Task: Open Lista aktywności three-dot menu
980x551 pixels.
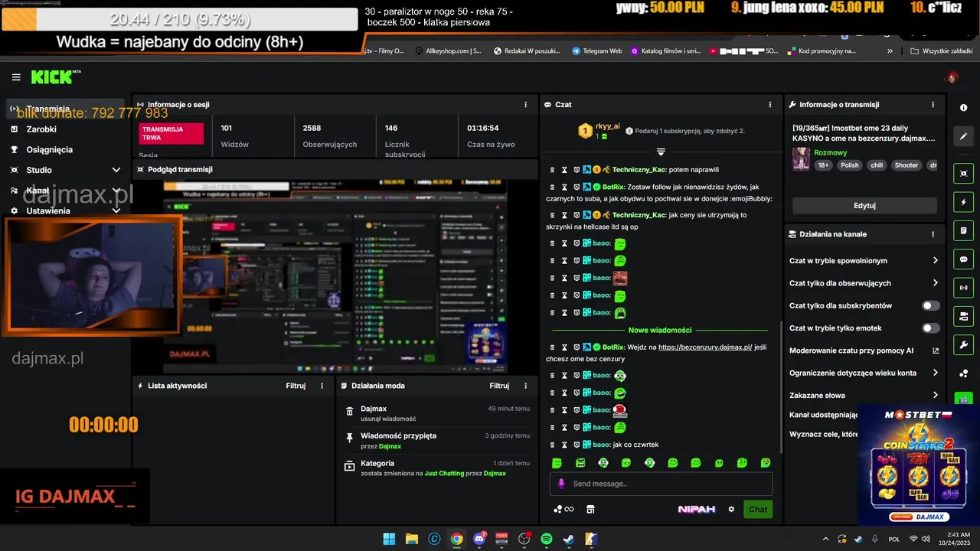Action: [322, 386]
